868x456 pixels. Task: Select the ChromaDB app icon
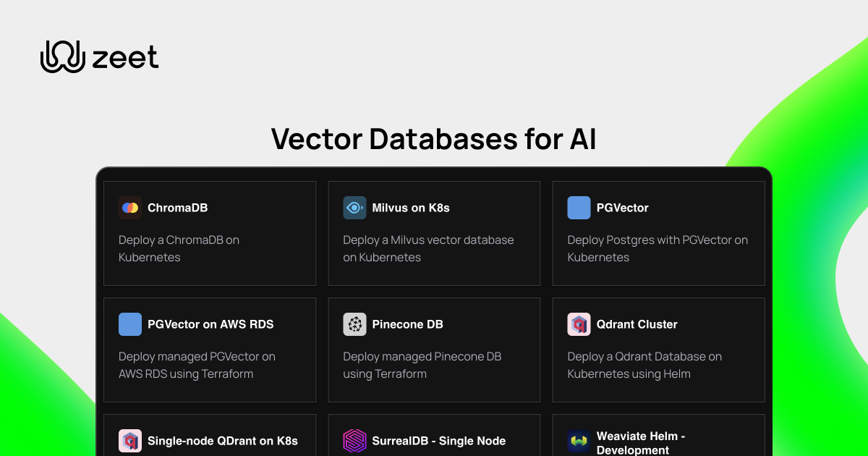(x=130, y=208)
